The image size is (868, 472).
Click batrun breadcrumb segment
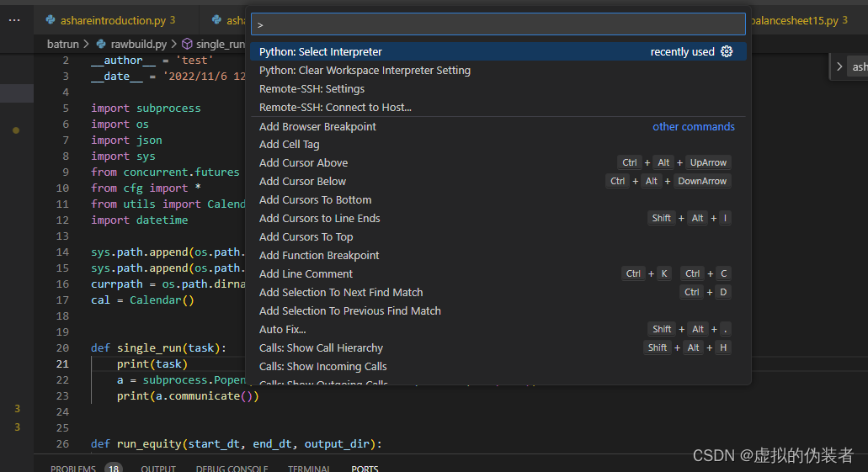coord(62,44)
